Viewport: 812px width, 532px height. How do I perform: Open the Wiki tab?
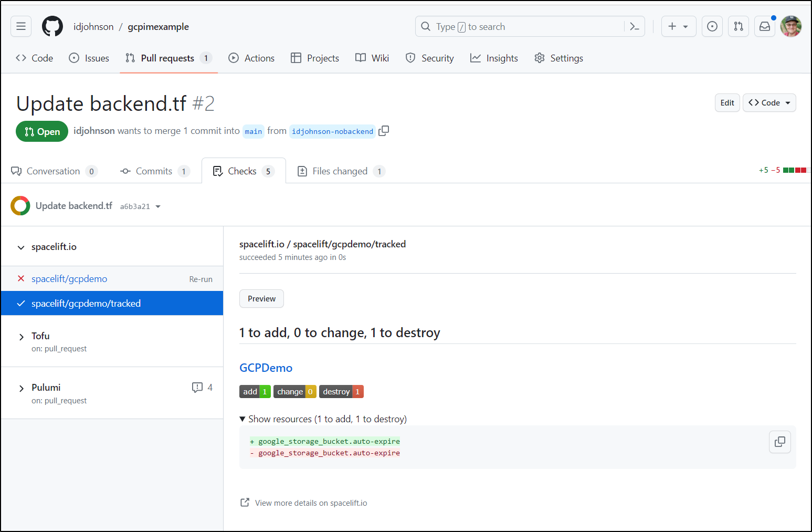click(x=372, y=58)
